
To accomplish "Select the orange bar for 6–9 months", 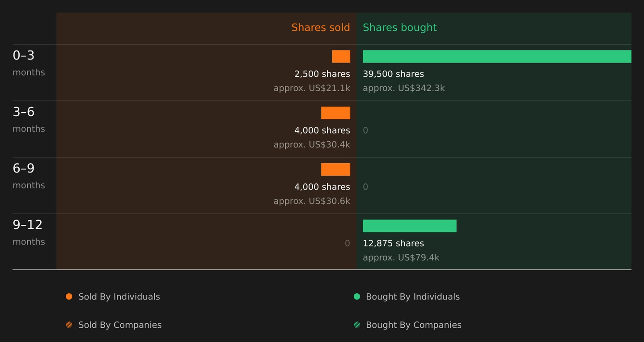I will [x=335, y=169].
